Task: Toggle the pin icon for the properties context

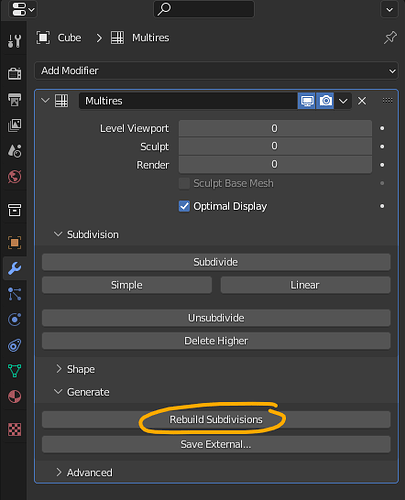Action: [x=390, y=38]
